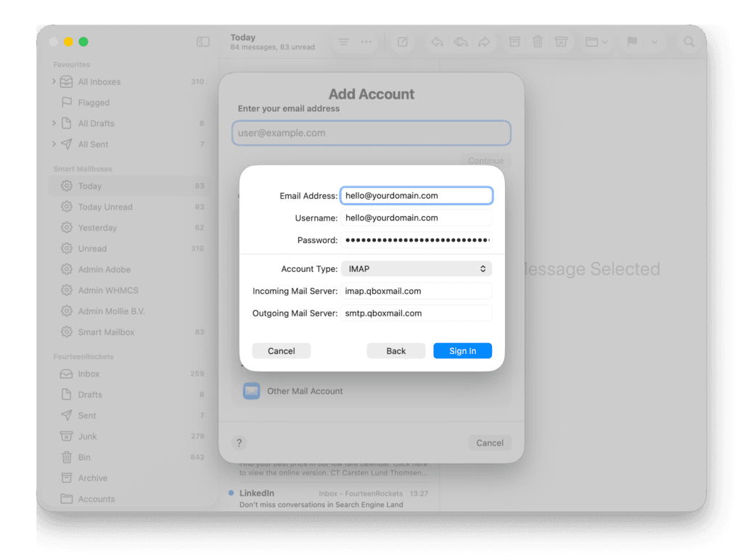The width and height of the screenshot is (743, 560).
Task: Click the Username input field
Action: (416, 218)
